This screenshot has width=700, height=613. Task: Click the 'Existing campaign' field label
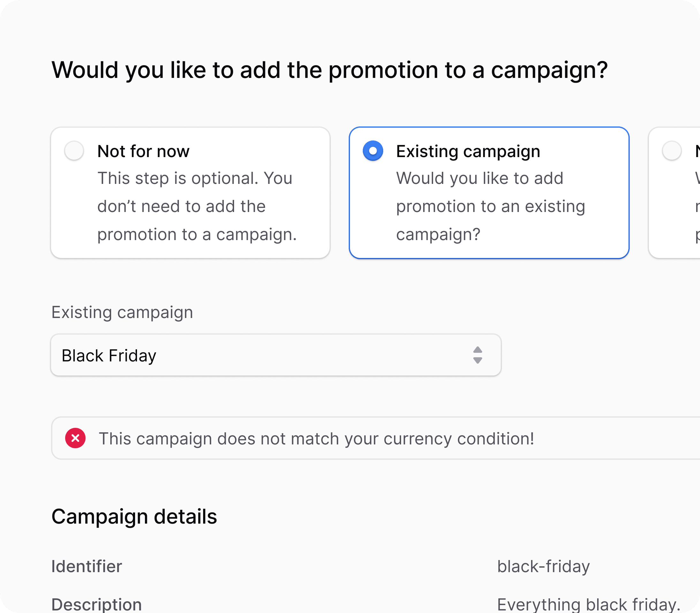click(122, 312)
